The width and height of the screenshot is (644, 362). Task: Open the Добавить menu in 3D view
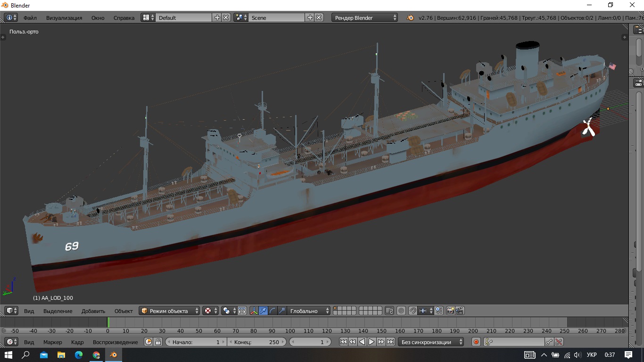pos(93,311)
